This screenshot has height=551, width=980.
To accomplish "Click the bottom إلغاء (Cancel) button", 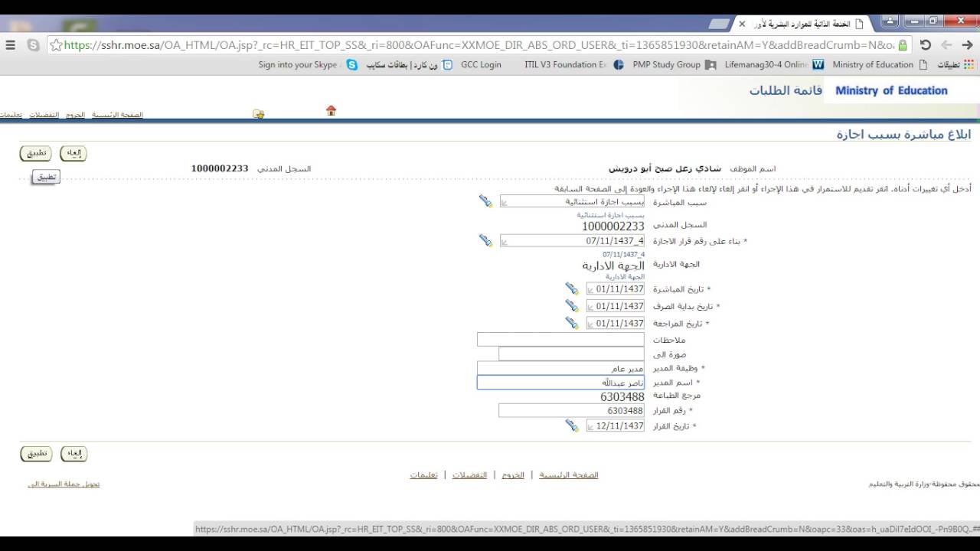I will click(73, 454).
